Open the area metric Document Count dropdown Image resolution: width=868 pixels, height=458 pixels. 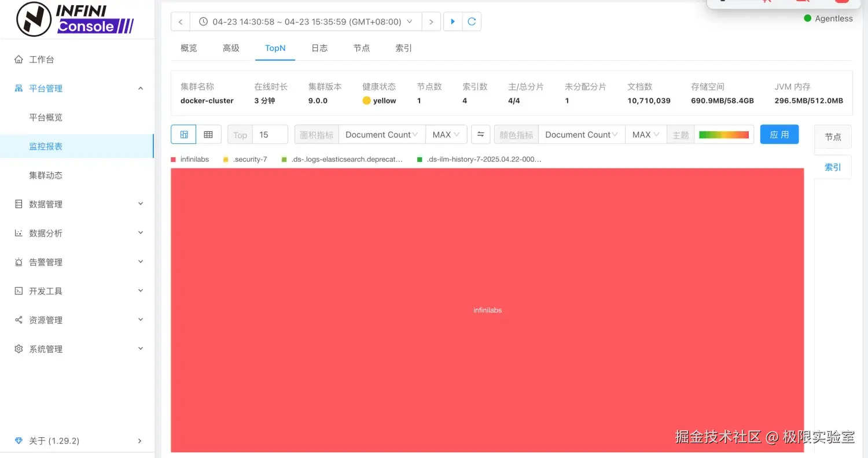(382, 134)
